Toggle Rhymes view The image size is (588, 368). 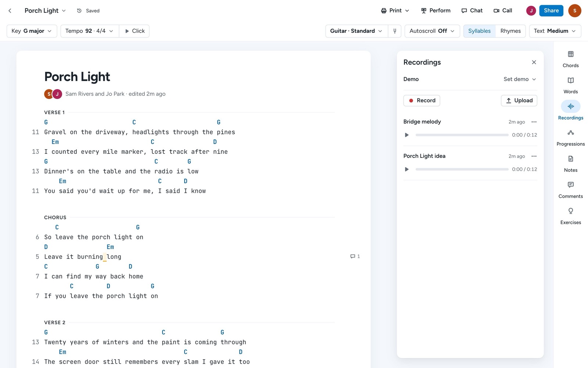coord(510,31)
